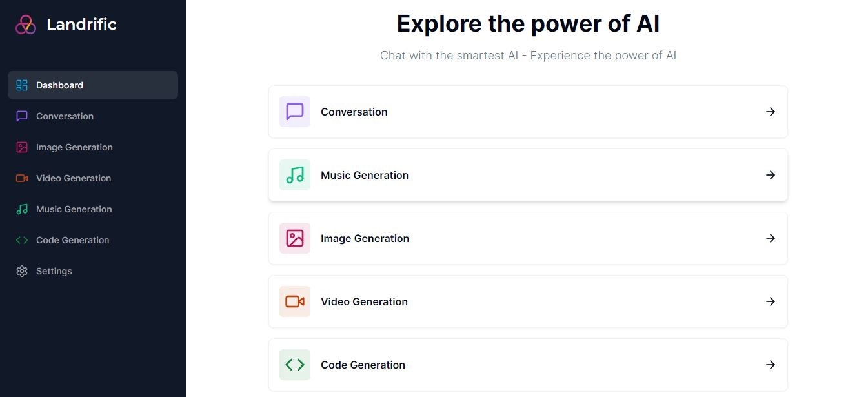The image size is (868, 397).
Task: Click the Image Generation sidebar icon
Action: (22, 147)
